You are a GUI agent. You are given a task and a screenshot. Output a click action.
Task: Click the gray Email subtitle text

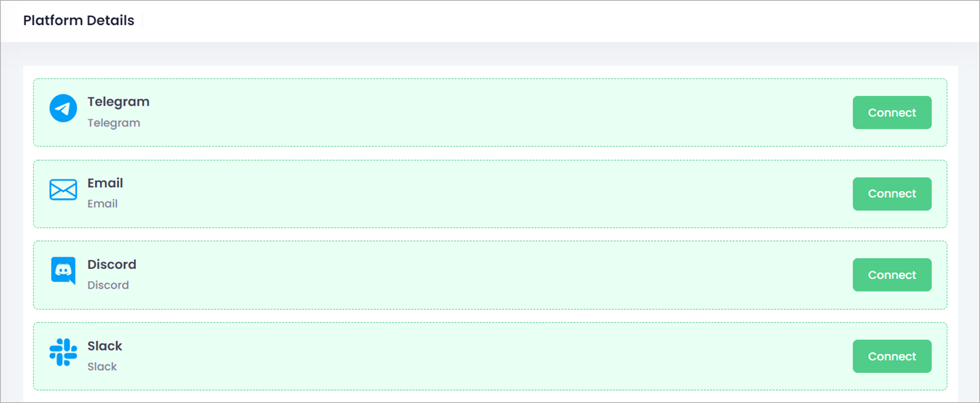pos(103,204)
